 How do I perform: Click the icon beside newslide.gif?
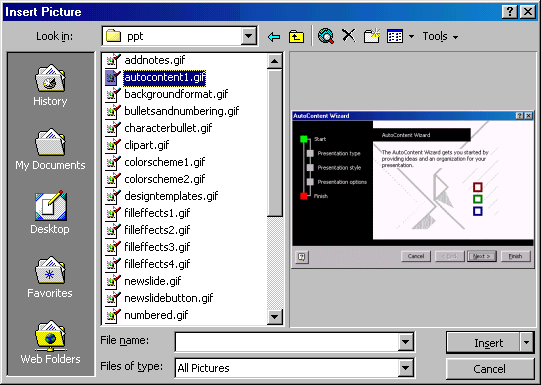[113, 281]
